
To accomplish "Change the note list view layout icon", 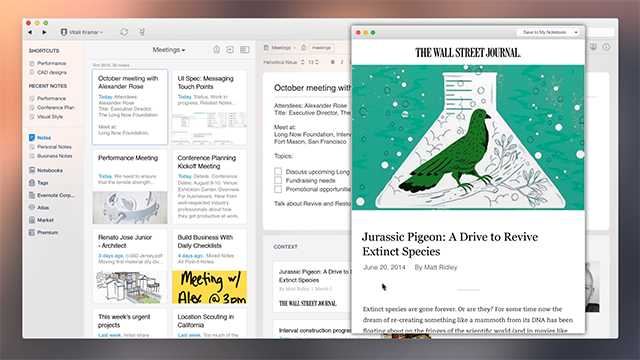I will point(244,49).
